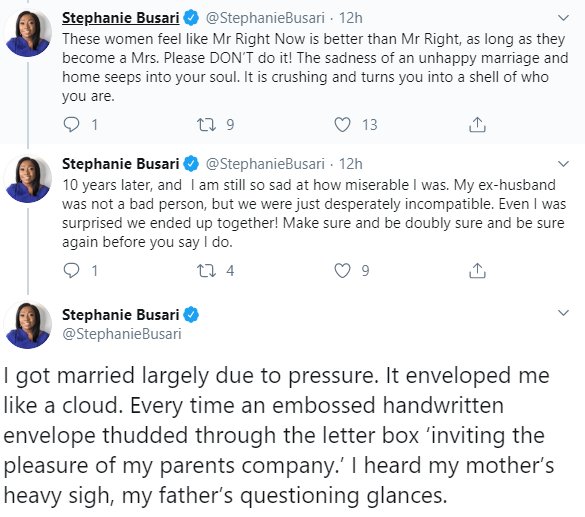
Task: Open the first tweet's chevron menu
Action: pos(563,18)
